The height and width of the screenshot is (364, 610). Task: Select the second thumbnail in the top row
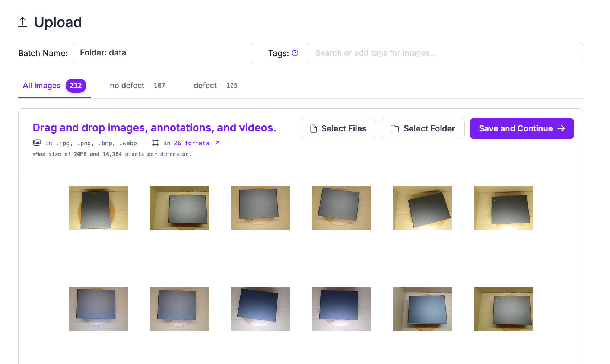(179, 208)
